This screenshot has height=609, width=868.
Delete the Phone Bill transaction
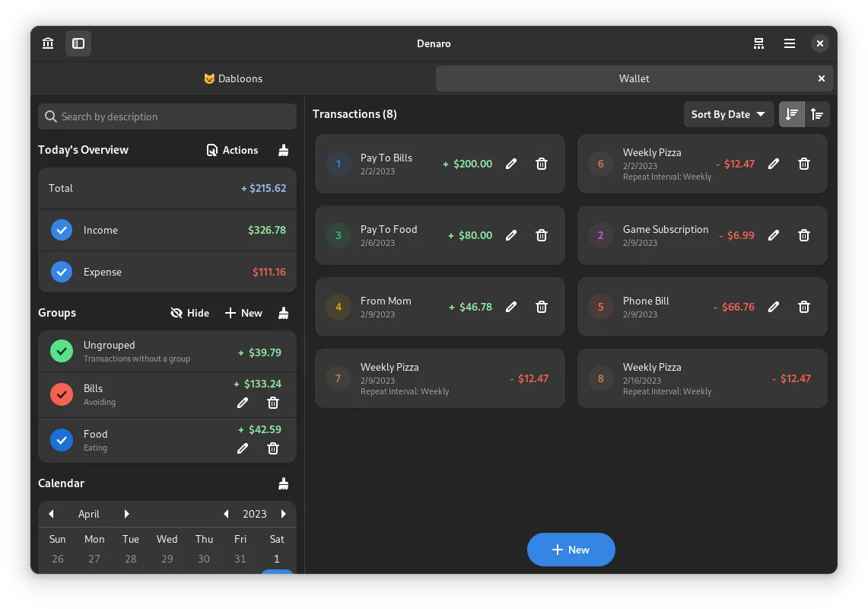pyautogui.click(x=803, y=307)
